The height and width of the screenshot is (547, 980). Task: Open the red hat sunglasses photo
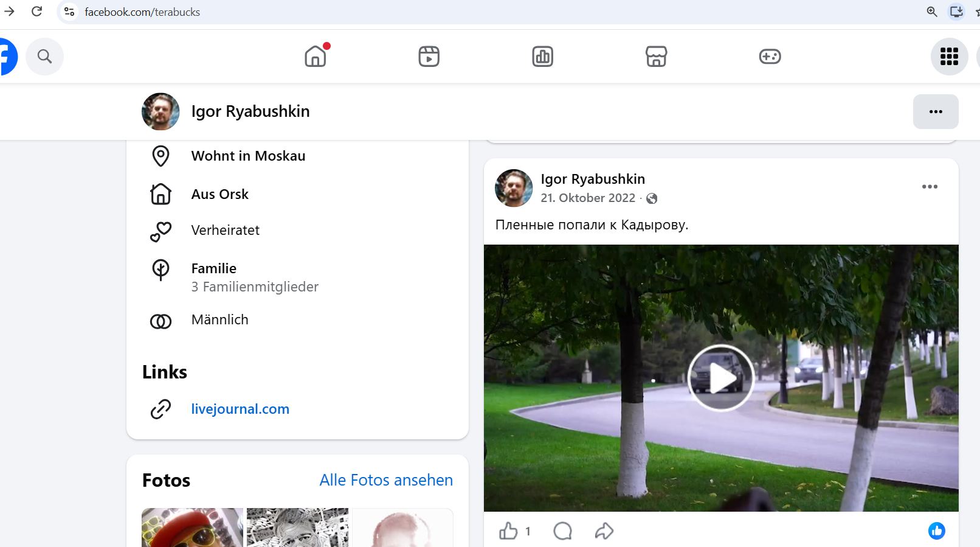coord(192,528)
